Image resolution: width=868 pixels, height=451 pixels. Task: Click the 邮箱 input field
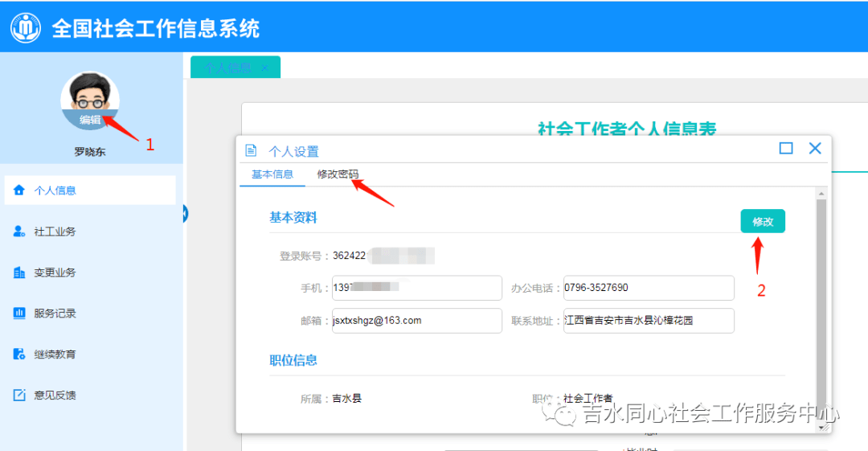pos(417,321)
